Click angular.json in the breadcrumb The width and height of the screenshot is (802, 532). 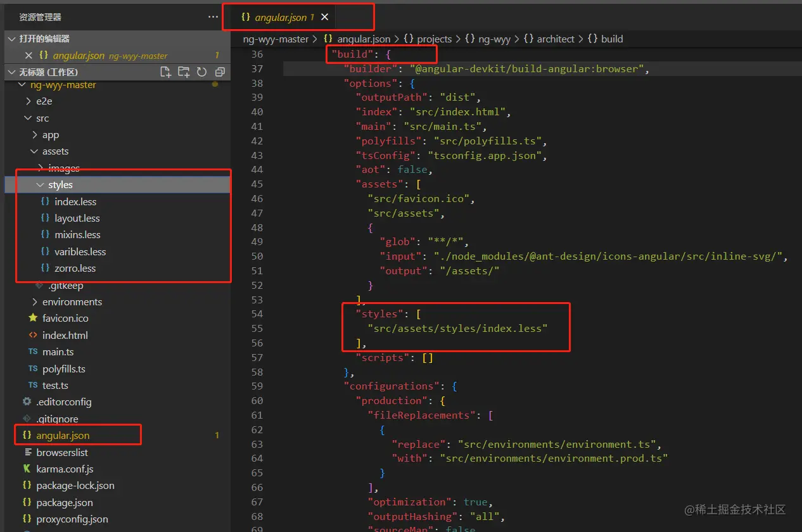coord(364,39)
